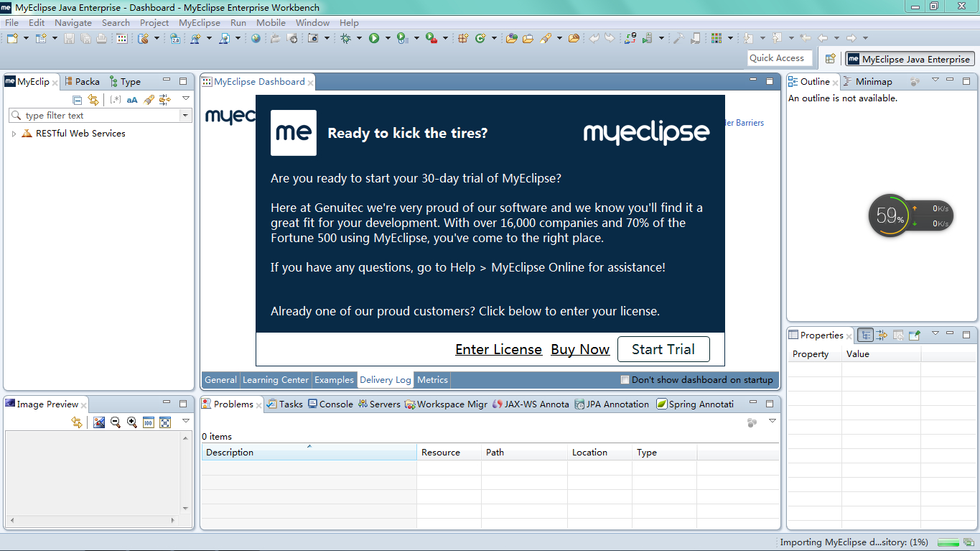Open the File menu
This screenshot has width=980, height=551.
point(11,23)
